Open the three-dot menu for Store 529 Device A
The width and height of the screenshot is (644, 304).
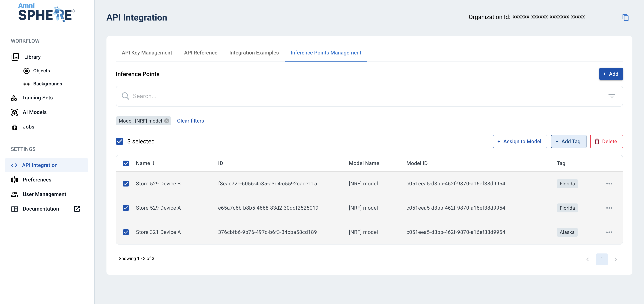click(x=609, y=208)
